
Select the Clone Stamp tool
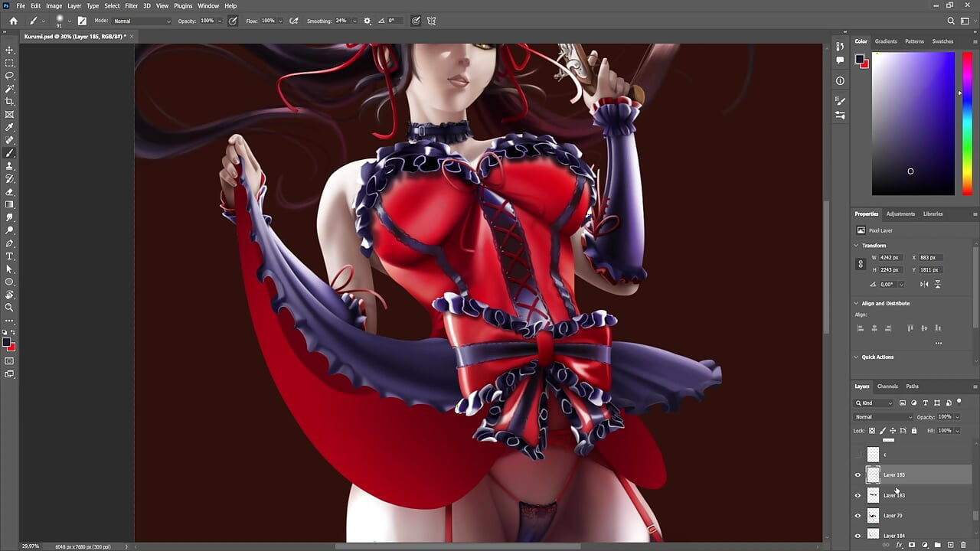point(10,166)
